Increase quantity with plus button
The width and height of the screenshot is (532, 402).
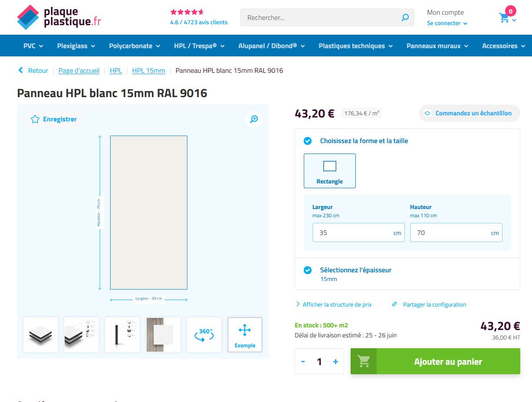335,362
